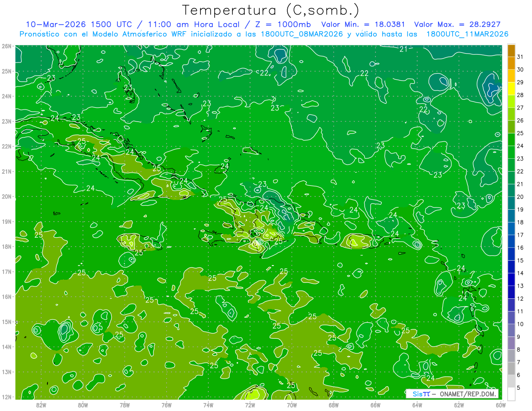Click the 21N latitude label
The image size is (532, 411).
point(7,172)
